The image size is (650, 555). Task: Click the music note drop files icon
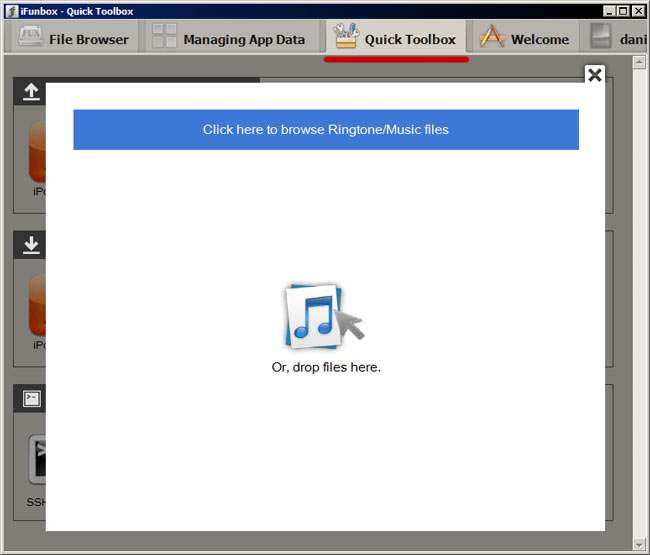[324, 317]
